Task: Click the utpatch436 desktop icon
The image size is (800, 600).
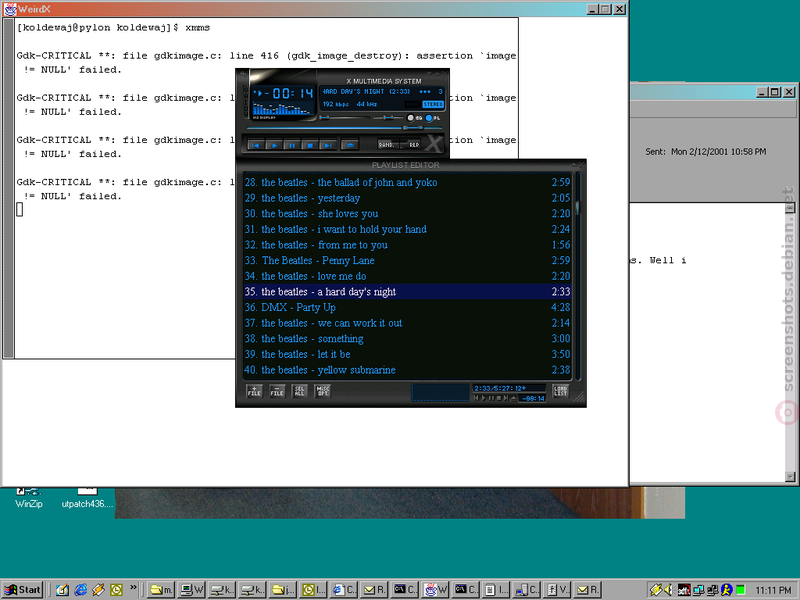Action: coord(87,498)
